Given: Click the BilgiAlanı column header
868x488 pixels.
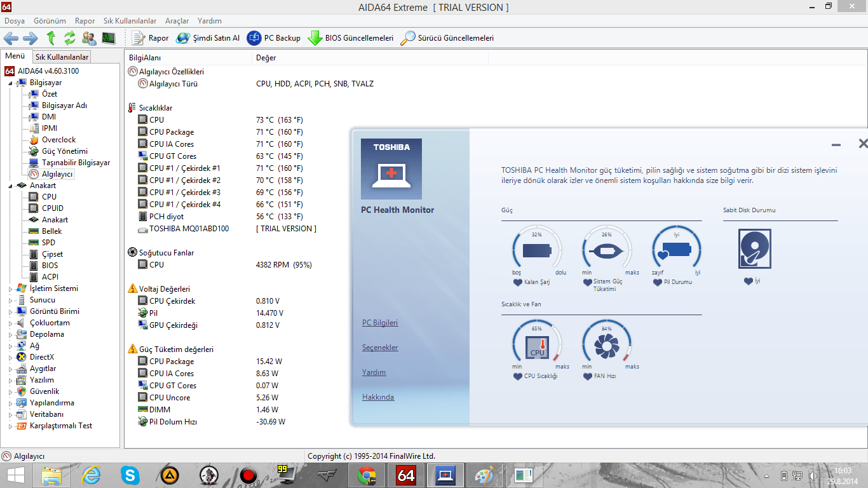Looking at the screenshot, I should (x=188, y=58).
